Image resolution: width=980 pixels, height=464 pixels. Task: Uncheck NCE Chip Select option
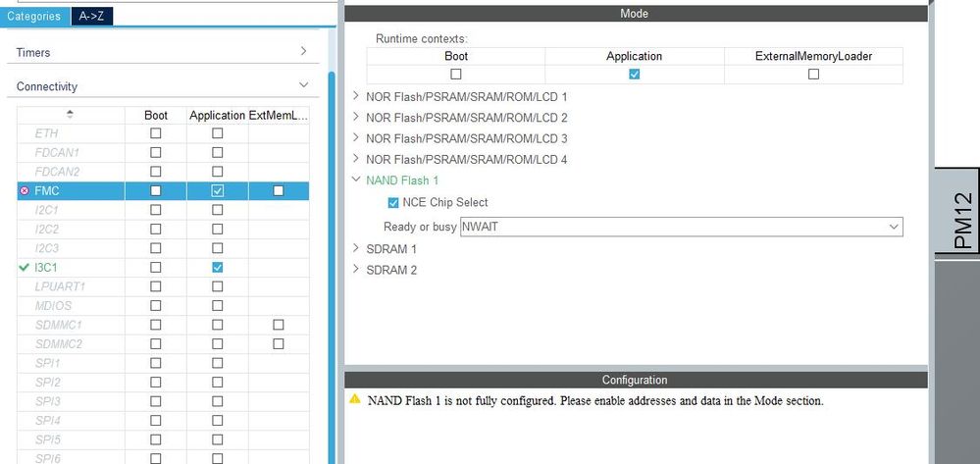coord(393,203)
